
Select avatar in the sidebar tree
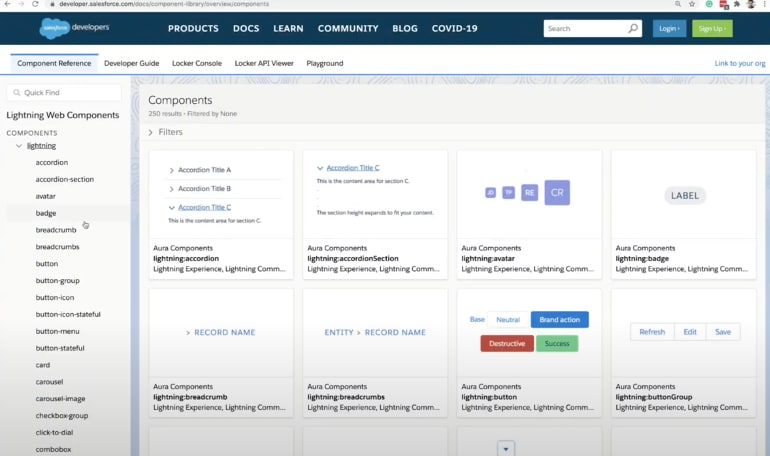(x=45, y=196)
